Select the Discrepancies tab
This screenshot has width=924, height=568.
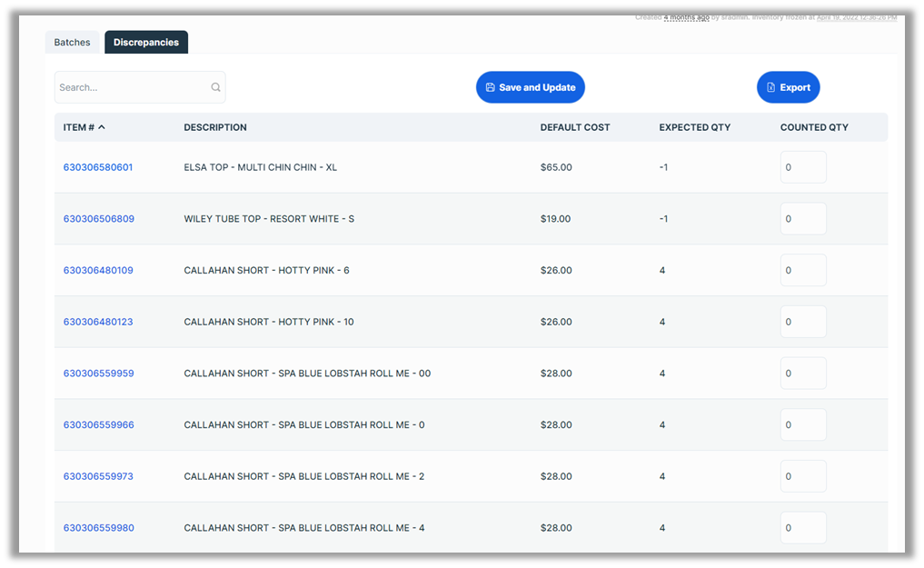(146, 43)
